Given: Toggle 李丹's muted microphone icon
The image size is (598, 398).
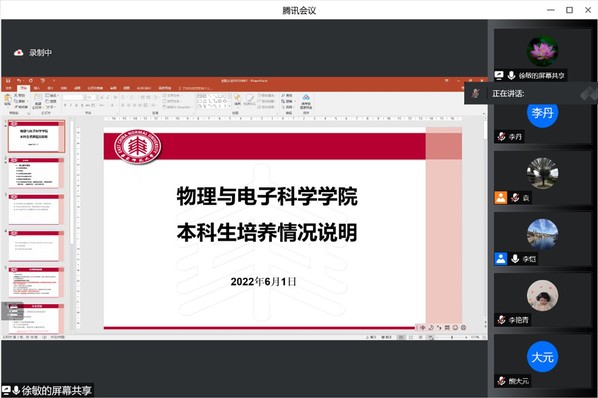Looking at the screenshot, I should [502, 136].
